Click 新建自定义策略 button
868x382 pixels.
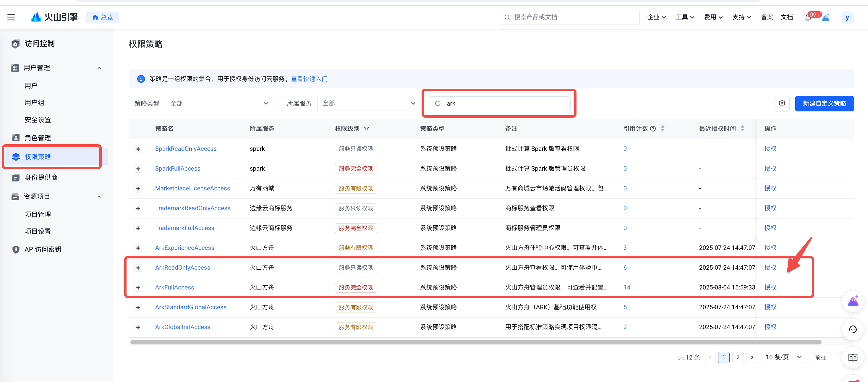[x=824, y=103]
